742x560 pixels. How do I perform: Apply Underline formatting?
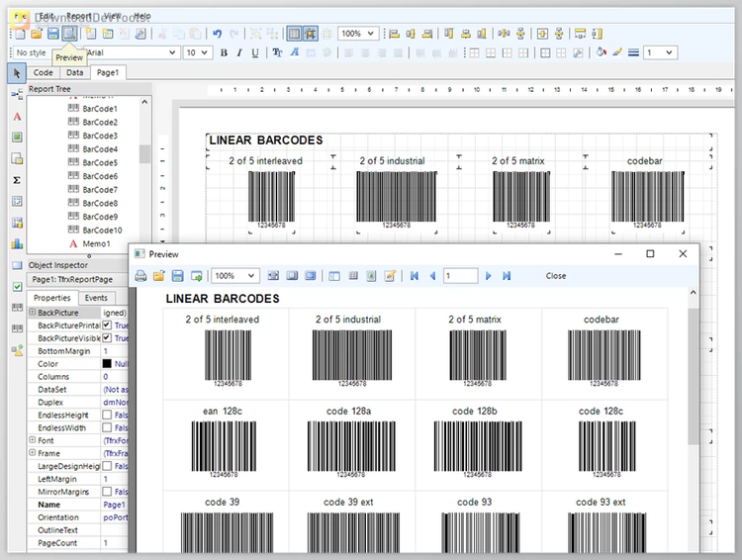tap(255, 52)
